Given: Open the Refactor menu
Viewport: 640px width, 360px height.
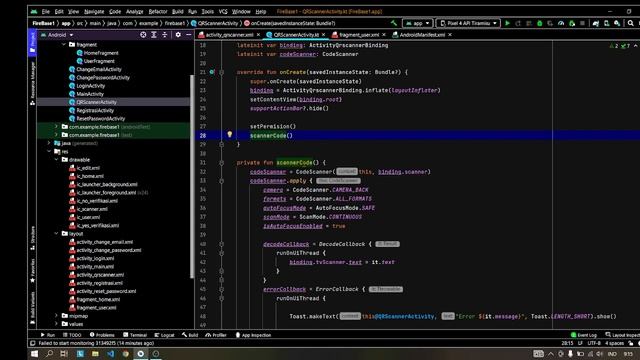Looking at the screenshot, I should tap(158, 11).
